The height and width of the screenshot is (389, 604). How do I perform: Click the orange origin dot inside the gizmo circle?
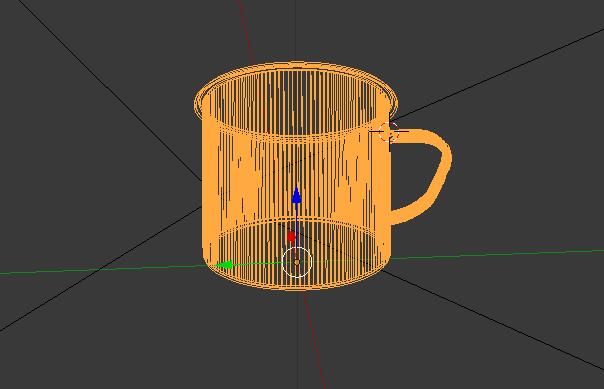click(x=297, y=262)
